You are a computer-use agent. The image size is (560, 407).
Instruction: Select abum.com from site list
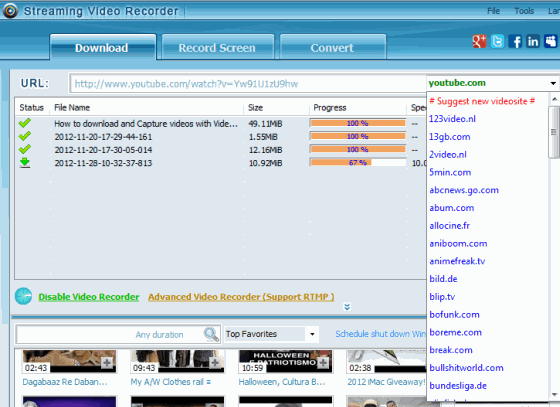click(451, 208)
